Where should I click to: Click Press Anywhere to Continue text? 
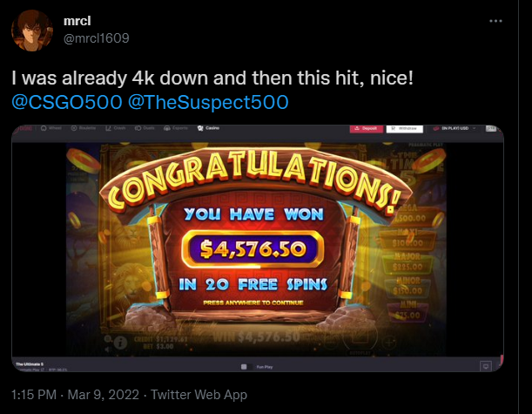click(253, 302)
